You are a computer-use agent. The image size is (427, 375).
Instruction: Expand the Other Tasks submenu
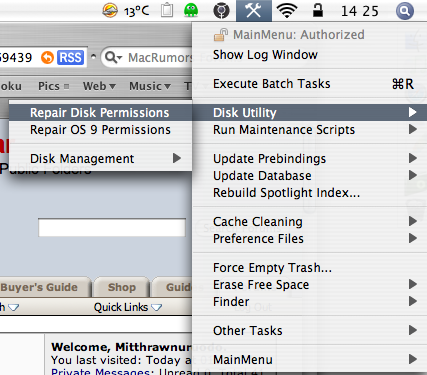coord(310,331)
